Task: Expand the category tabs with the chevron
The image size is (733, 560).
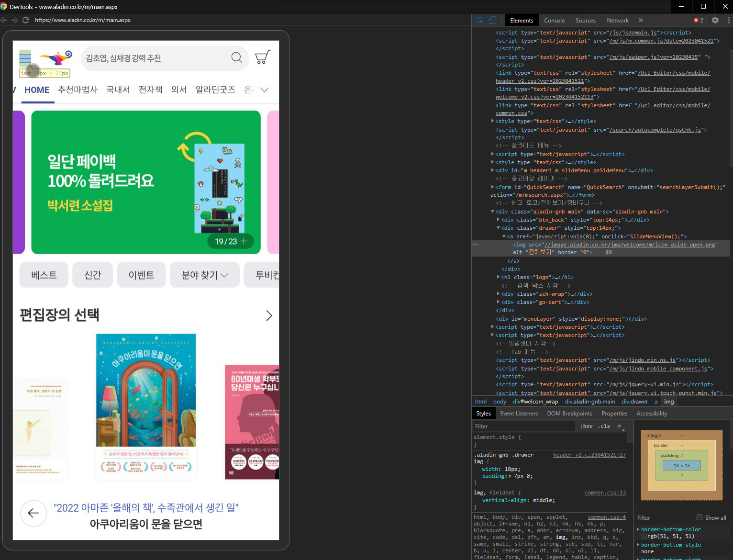Action: click(265, 90)
